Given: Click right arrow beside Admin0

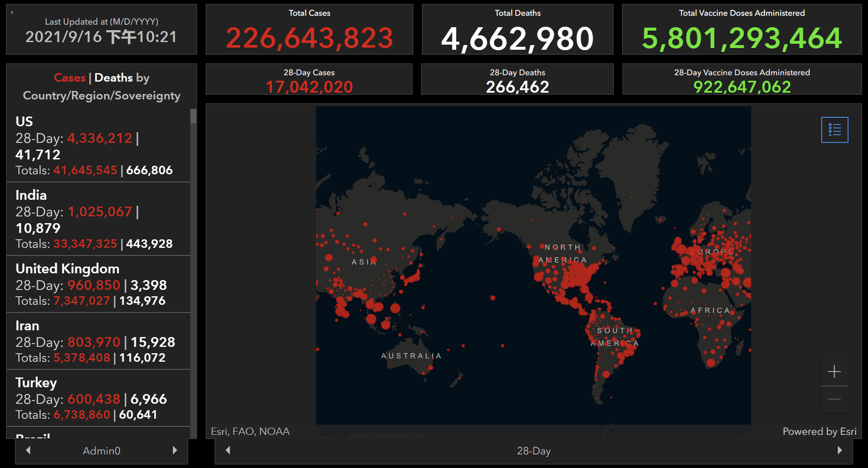Looking at the screenshot, I should (175, 450).
